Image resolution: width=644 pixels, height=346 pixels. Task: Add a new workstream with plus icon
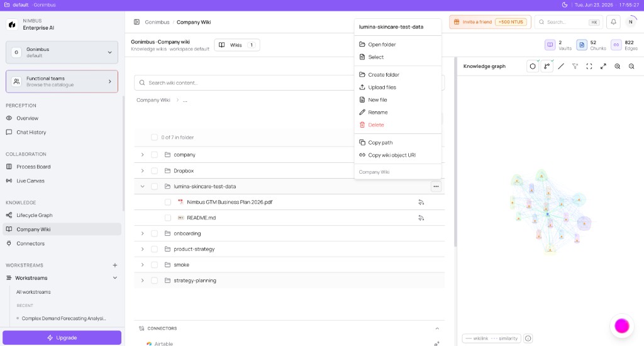click(115, 265)
